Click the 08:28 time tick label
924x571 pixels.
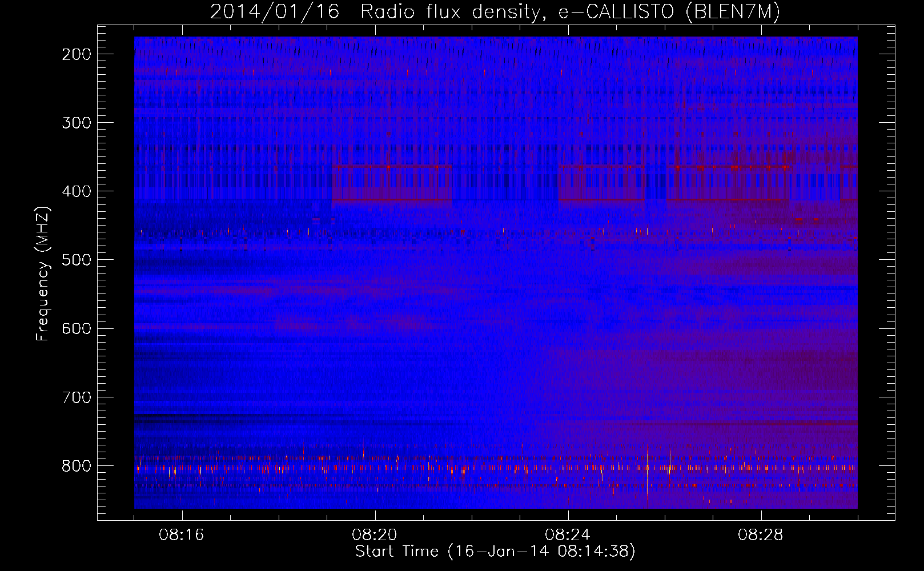[761, 535]
